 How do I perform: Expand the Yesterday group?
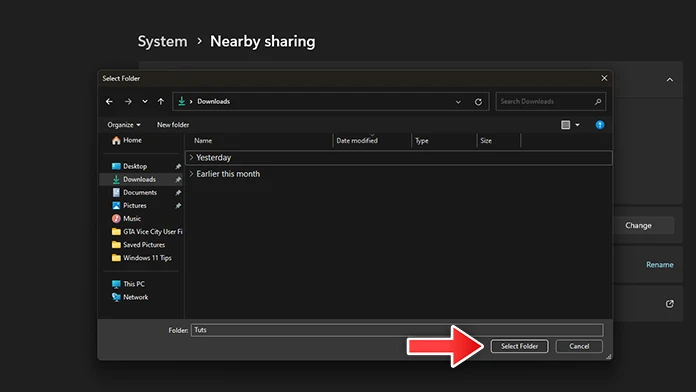[191, 158]
